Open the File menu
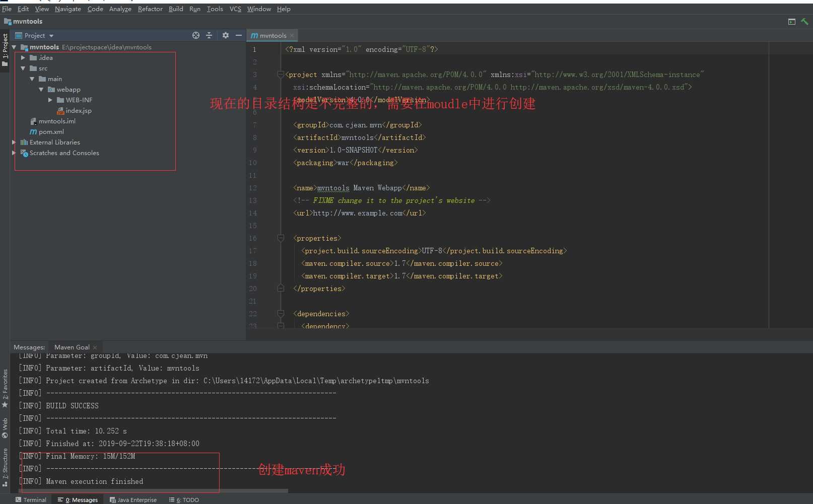This screenshot has width=813, height=504. (x=7, y=9)
